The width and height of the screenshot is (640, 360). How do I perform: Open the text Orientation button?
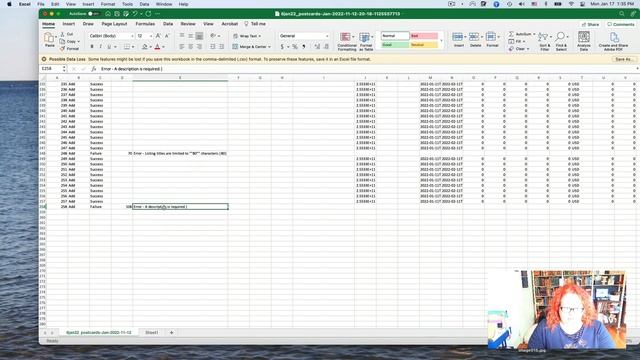(213, 36)
